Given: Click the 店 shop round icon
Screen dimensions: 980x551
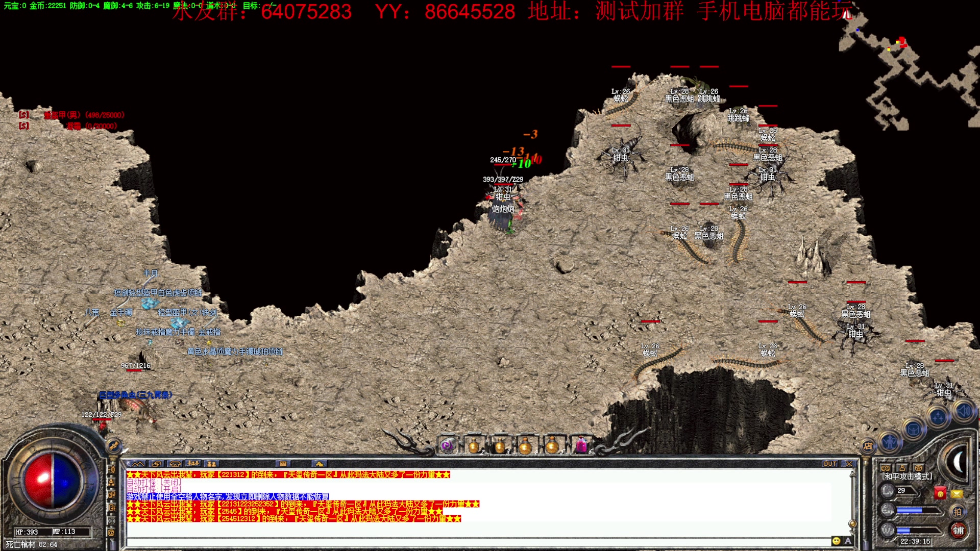Looking at the screenshot, I should pos(868,446).
